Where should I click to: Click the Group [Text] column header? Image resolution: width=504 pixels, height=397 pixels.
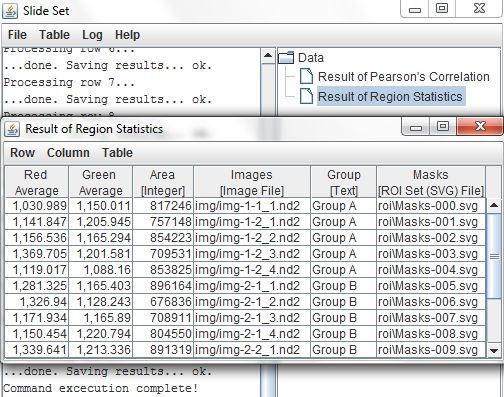[344, 182]
